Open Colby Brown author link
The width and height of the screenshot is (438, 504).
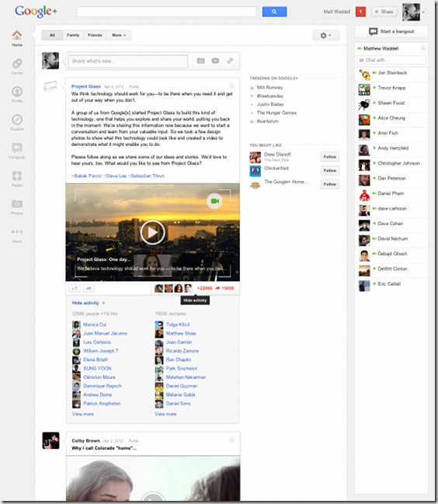click(x=85, y=440)
